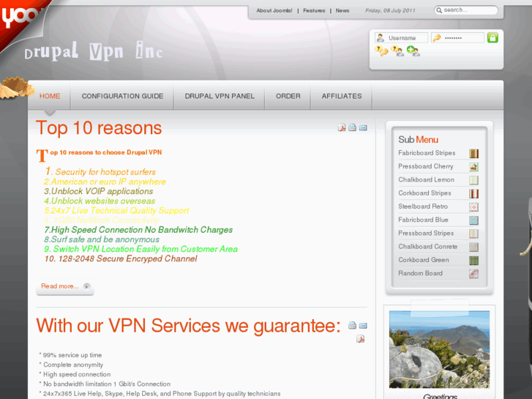The image size is (532, 399).
Task: Click text 'Complete anonymity'
Action: coord(73,365)
